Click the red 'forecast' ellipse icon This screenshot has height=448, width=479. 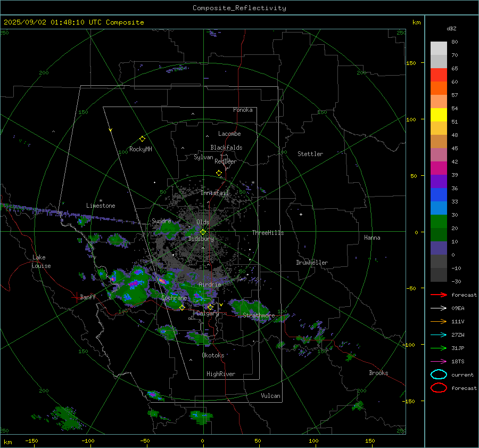439,388
